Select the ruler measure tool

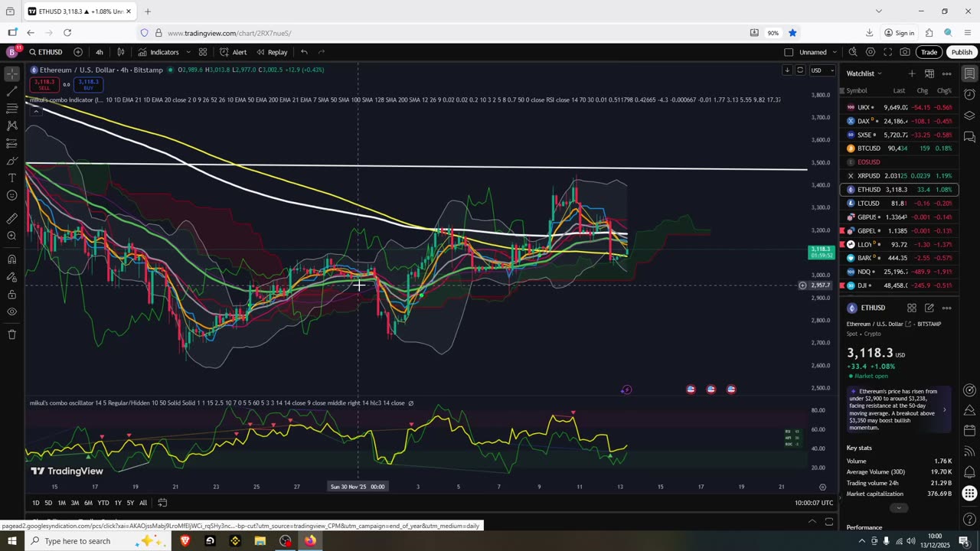click(x=11, y=219)
